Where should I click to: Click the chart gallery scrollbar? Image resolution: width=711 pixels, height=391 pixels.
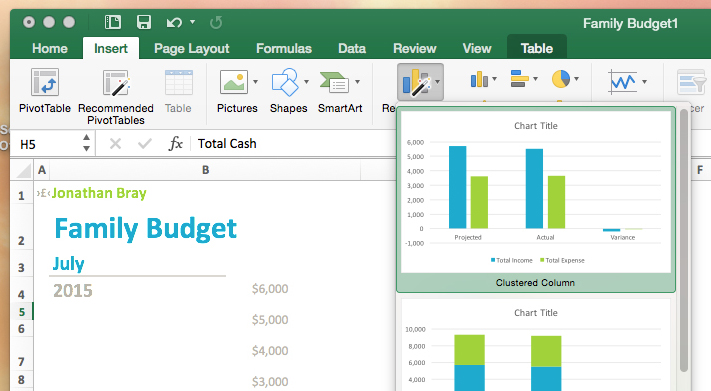point(684,240)
